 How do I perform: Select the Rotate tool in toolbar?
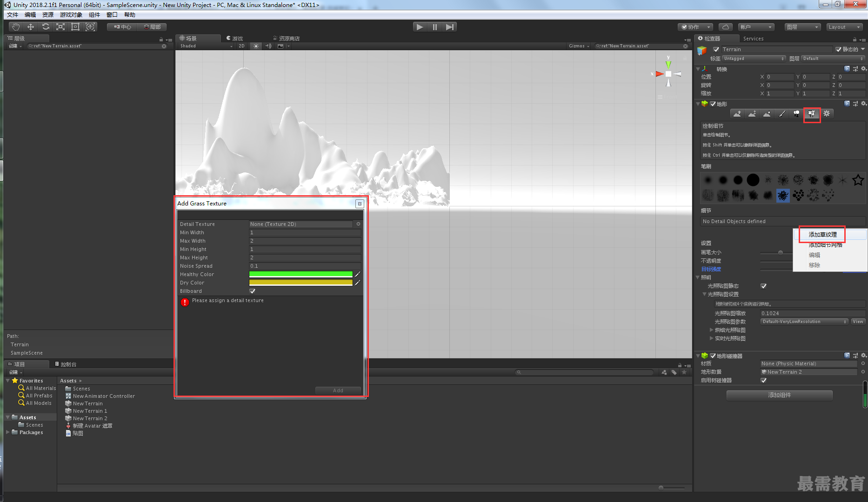click(46, 27)
